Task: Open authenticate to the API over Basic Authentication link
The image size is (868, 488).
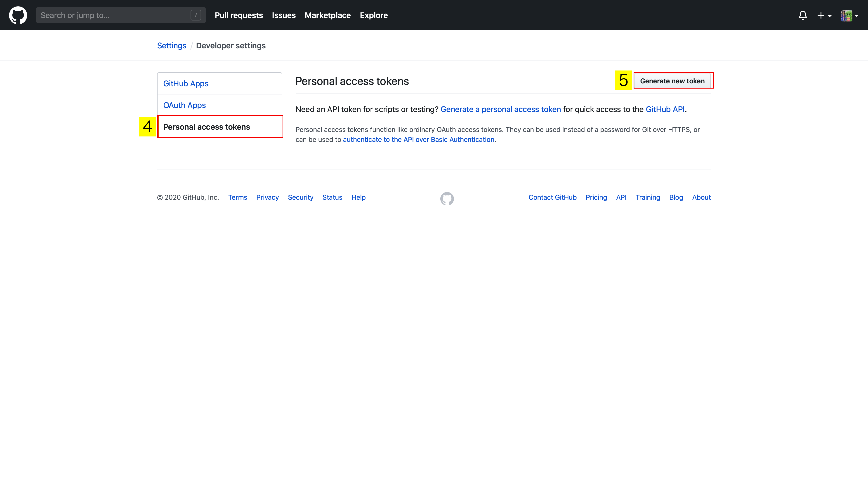Action: pos(418,139)
